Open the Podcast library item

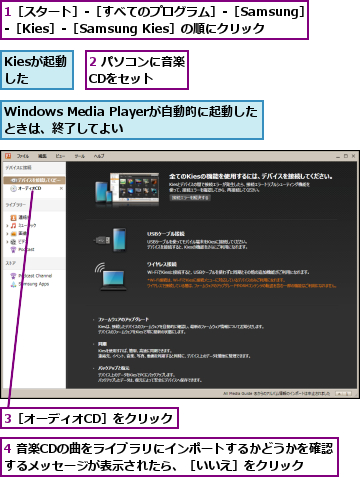[22, 250]
